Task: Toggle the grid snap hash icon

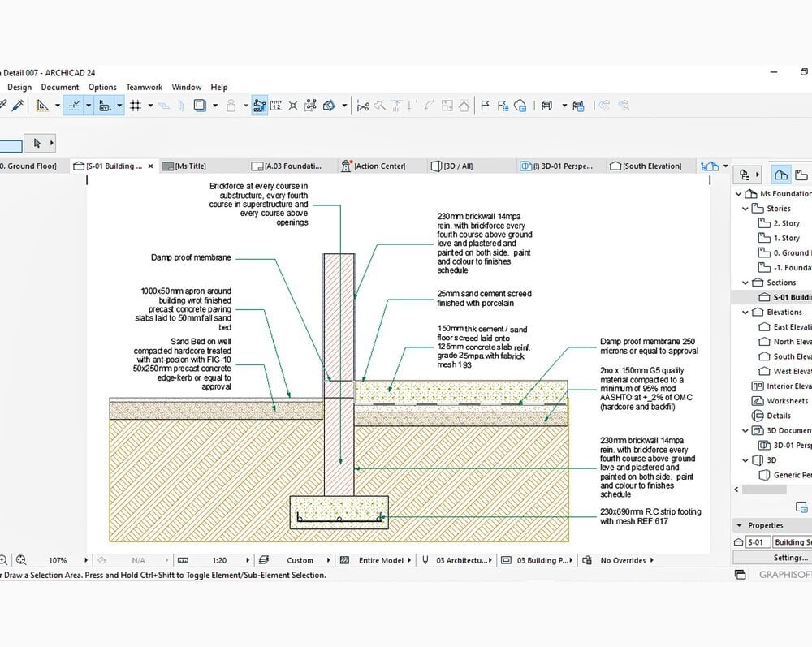Action: pos(135,106)
